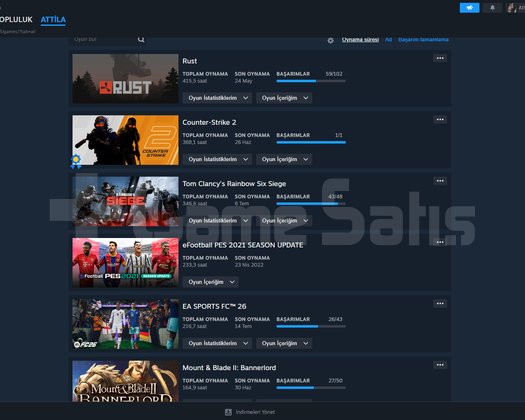This screenshot has height=420, width=525.
Task: Expand eFootball PES 2021 'Oyun İçeriğim' dropdown
Action: (211, 282)
